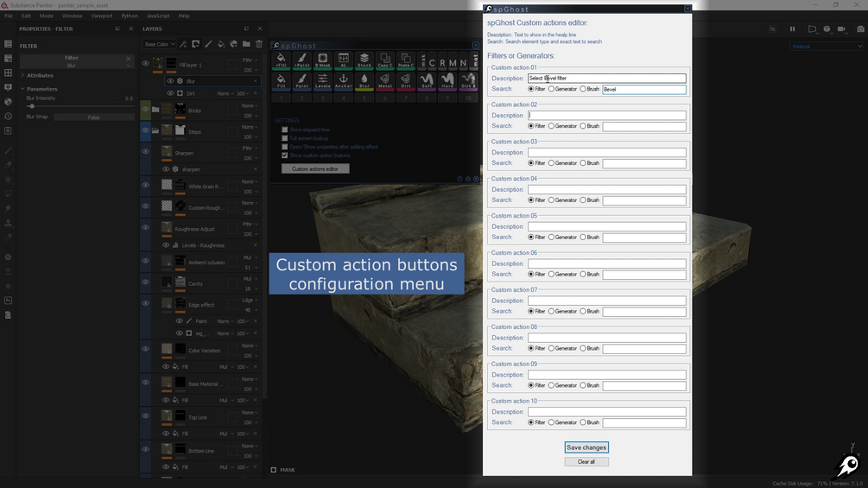Image resolution: width=868 pixels, height=488 pixels.
Task: Toggle the Blur Wrap False button
Action: [93, 117]
